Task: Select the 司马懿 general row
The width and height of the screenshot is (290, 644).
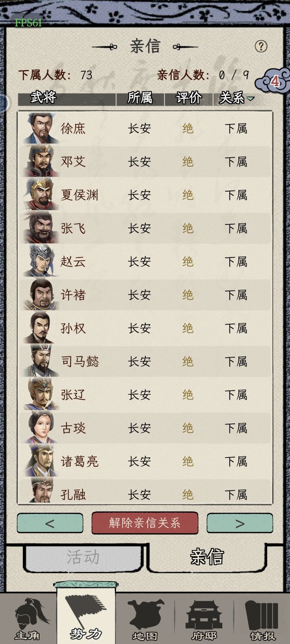Action: coord(145,361)
